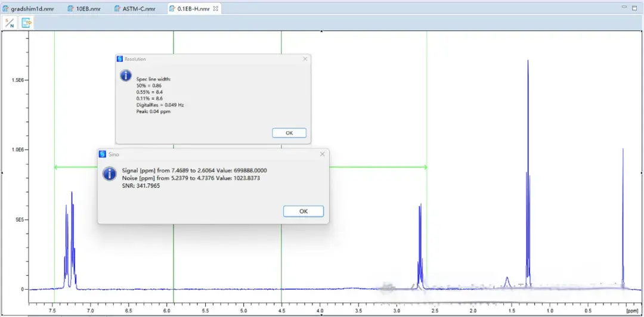
Task: Click the right green arrow end of signal range
Action: 425,167
